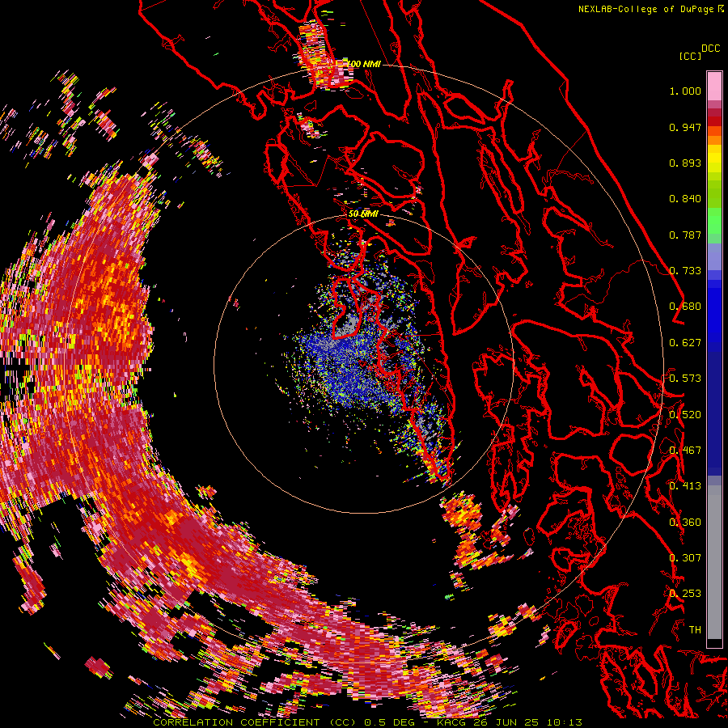The width and height of the screenshot is (728, 728).
Task: Click the 0.893 scale value
Action: click(x=685, y=163)
